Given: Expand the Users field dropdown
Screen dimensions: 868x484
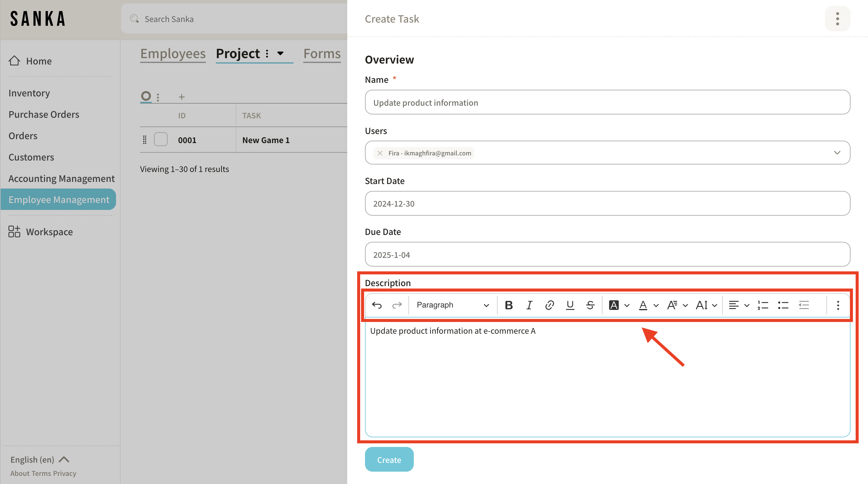Looking at the screenshot, I should point(837,153).
